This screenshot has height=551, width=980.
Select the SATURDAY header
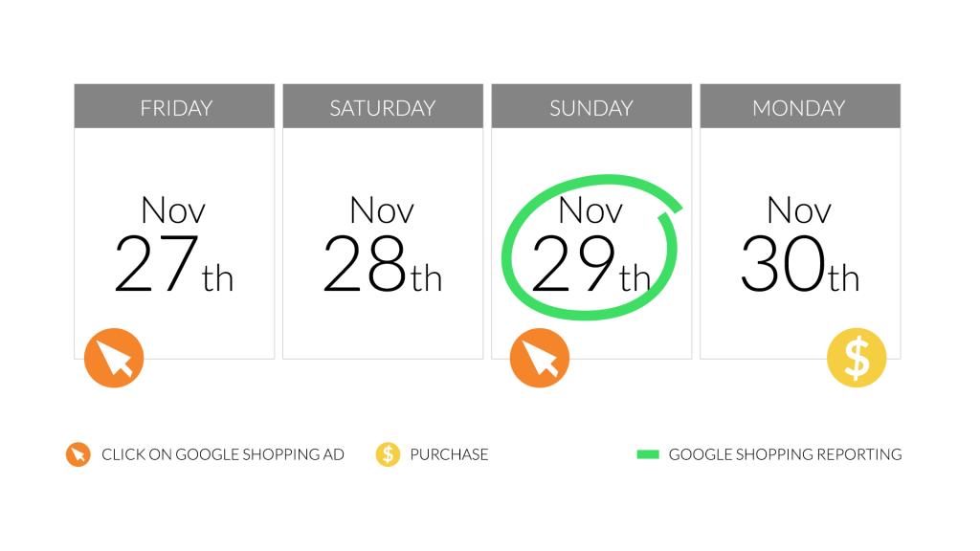click(383, 106)
